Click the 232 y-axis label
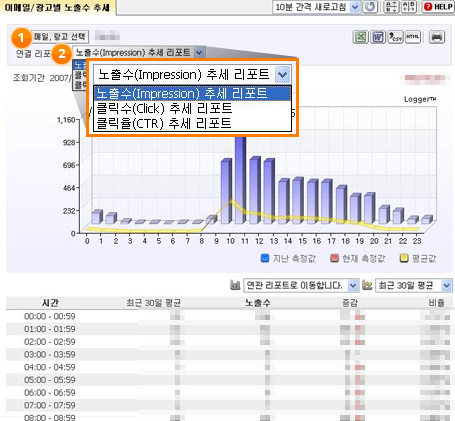 (x=69, y=211)
